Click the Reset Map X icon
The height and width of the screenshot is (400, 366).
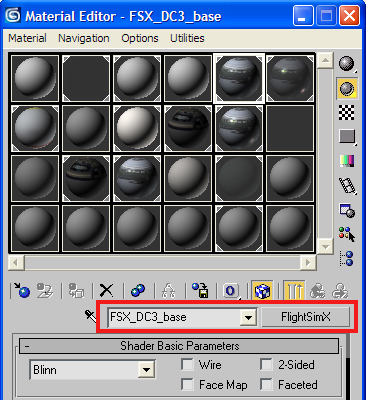pos(107,290)
